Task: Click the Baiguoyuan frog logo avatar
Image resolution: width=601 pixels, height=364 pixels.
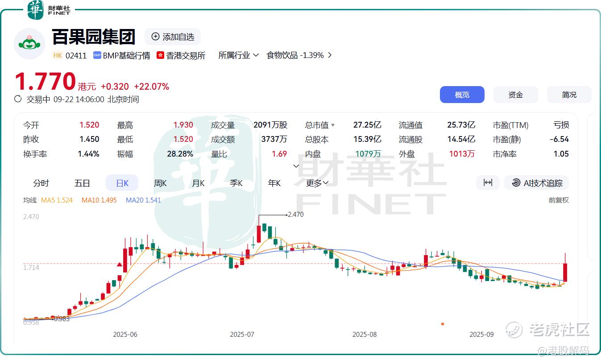Action: coord(29,44)
